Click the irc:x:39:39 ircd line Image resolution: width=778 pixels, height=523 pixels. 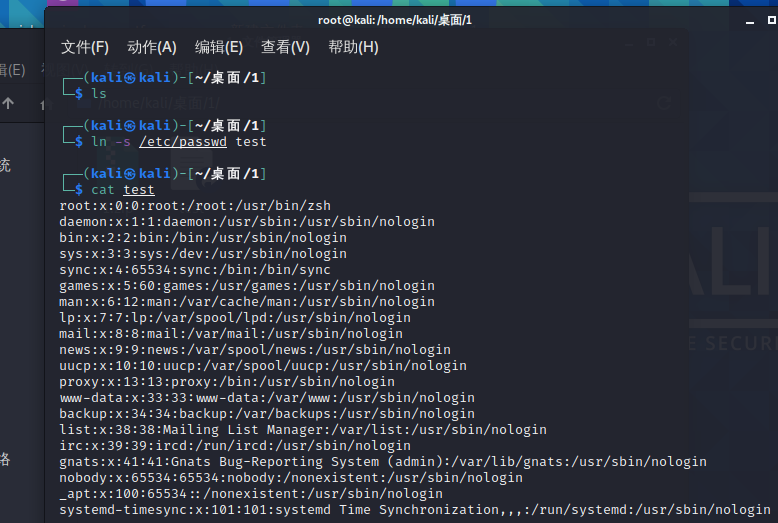pos(235,446)
